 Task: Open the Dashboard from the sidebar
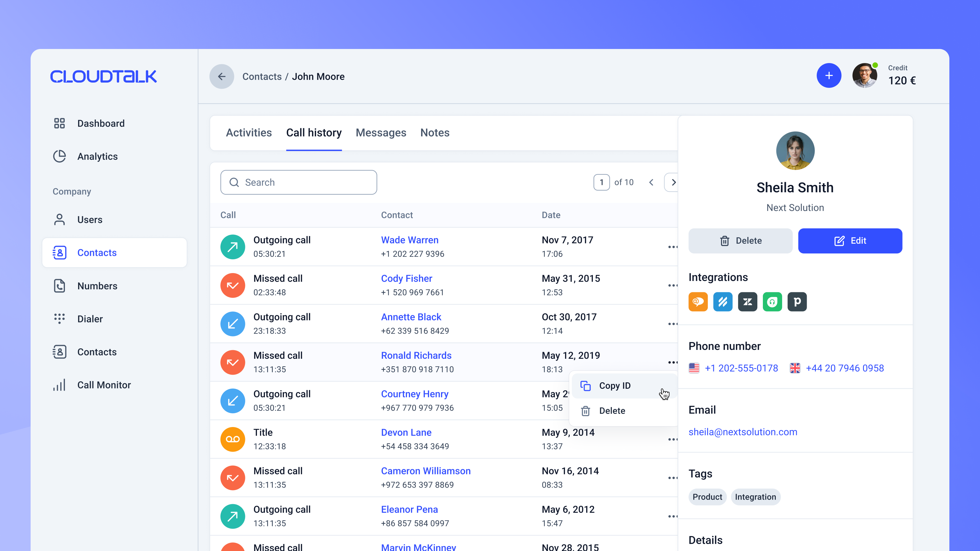pyautogui.click(x=101, y=123)
